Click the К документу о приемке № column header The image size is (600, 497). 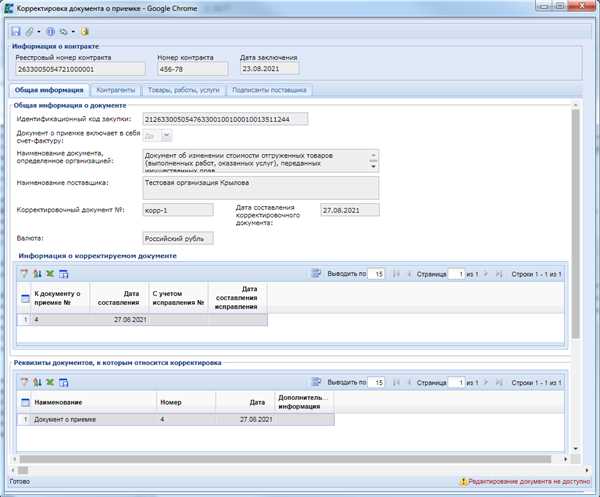(60, 298)
